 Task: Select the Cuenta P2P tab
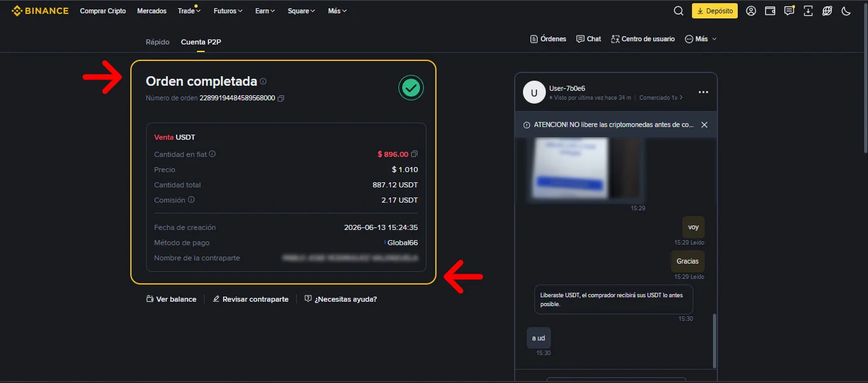(201, 42)
